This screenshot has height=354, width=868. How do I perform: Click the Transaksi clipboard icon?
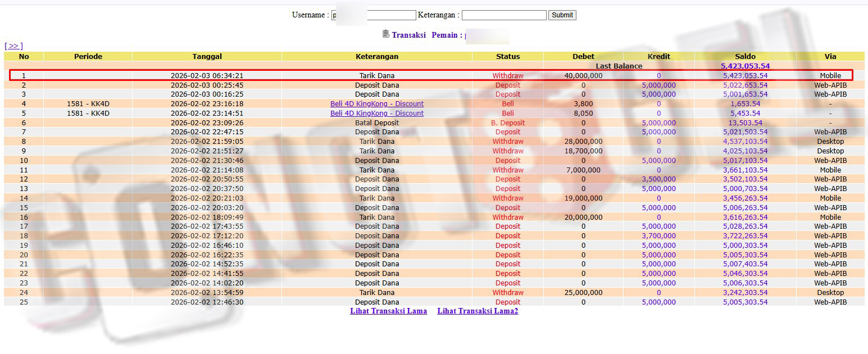(385, 34)
